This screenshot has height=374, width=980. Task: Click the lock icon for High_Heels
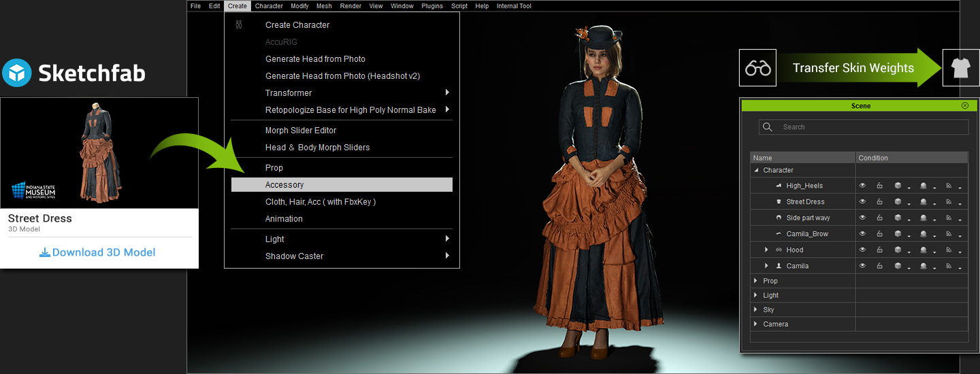[879, 186]
